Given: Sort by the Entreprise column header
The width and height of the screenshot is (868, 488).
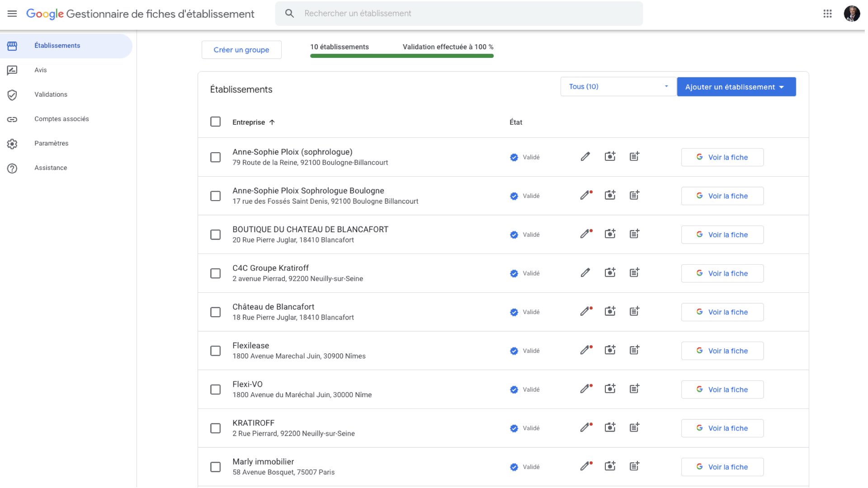Looking at the screenshot, I should pos(254,122).
